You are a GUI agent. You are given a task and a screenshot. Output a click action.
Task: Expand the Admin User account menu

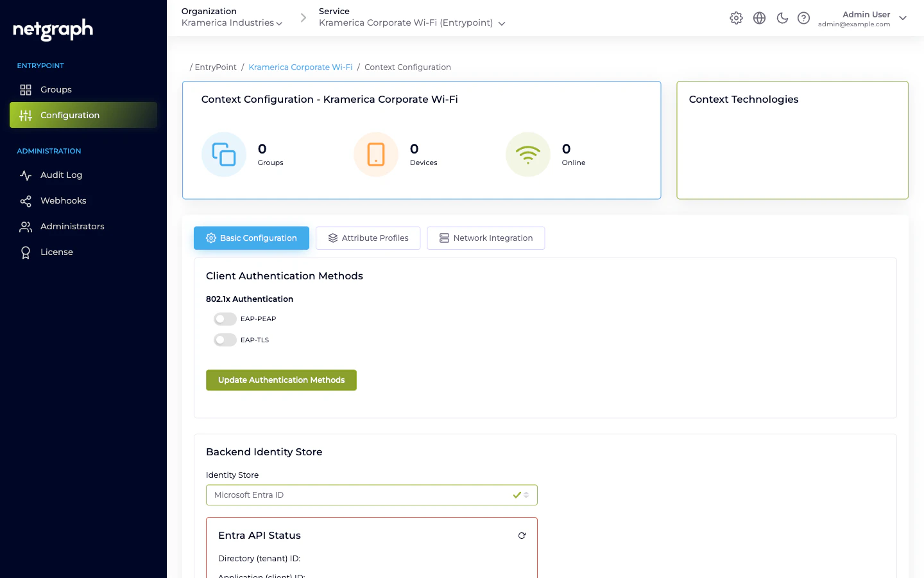[x=903, y=18]
